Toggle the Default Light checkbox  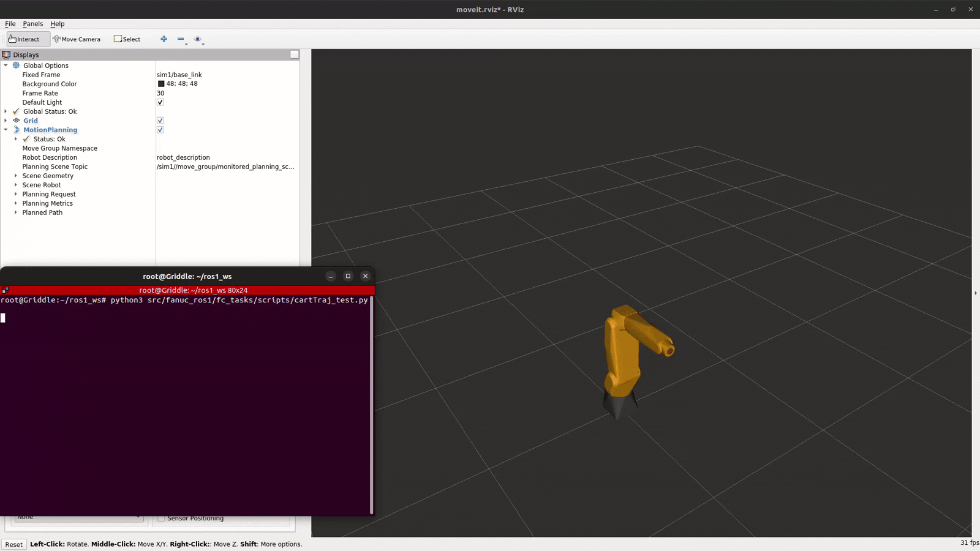coord(160,102)
